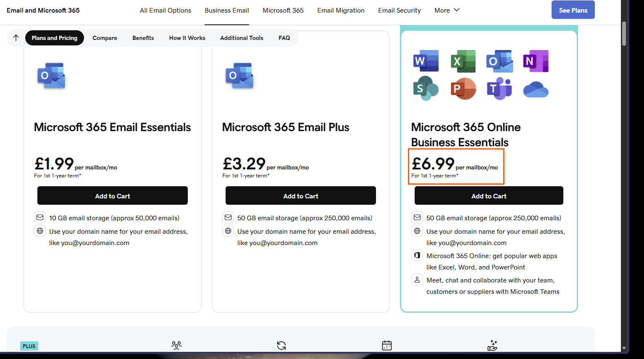Click the £6.99 price text
This screenshot has height=359, width=644.
[x=433, y=163]
